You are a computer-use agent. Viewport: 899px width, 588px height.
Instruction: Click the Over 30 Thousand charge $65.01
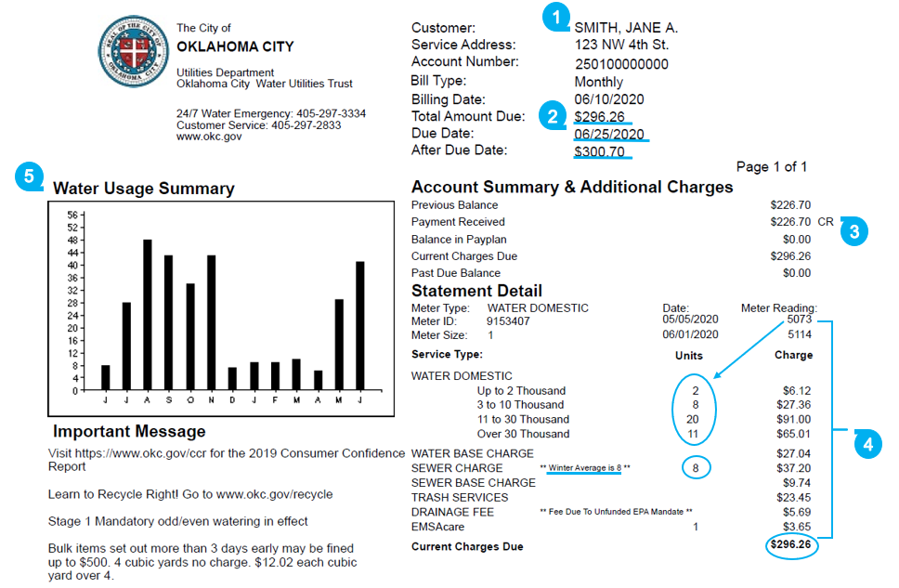tap(794, 434)
